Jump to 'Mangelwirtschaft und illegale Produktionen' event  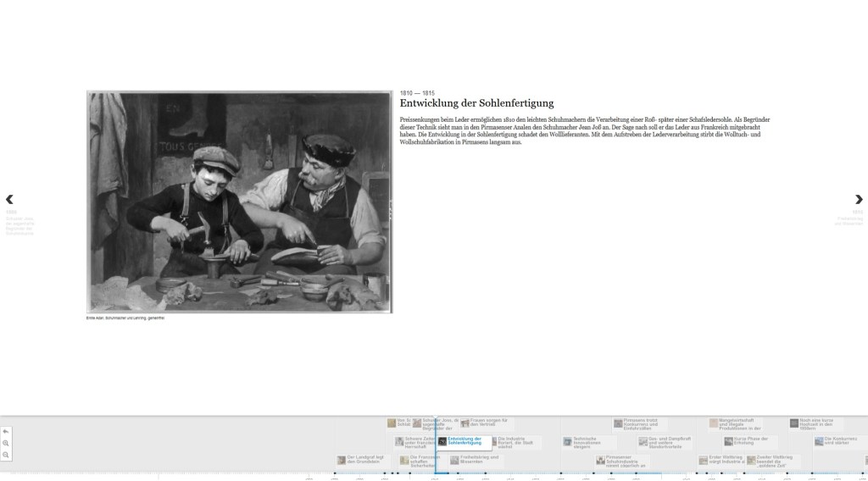coord(737,423)
